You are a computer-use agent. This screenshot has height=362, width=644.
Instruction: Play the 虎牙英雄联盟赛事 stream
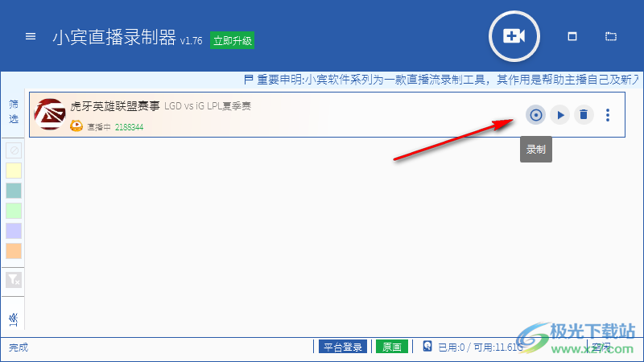560,115
